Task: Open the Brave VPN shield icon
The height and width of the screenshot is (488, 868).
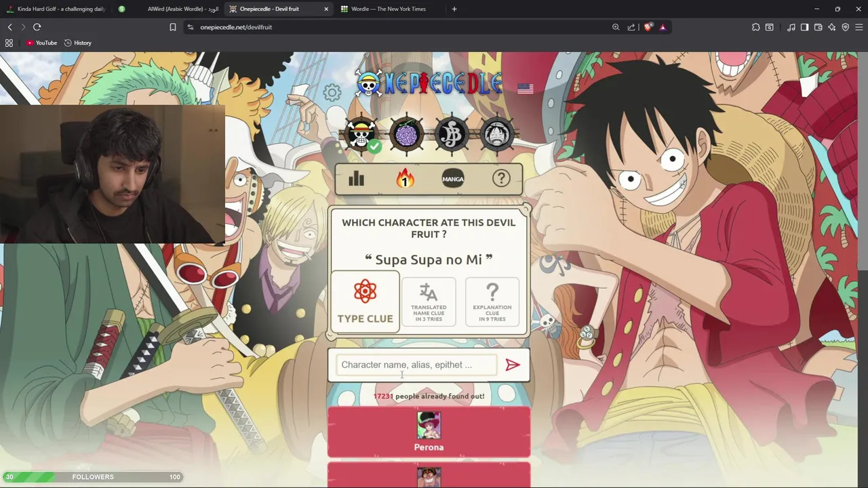Action: [x=846, y=27]
